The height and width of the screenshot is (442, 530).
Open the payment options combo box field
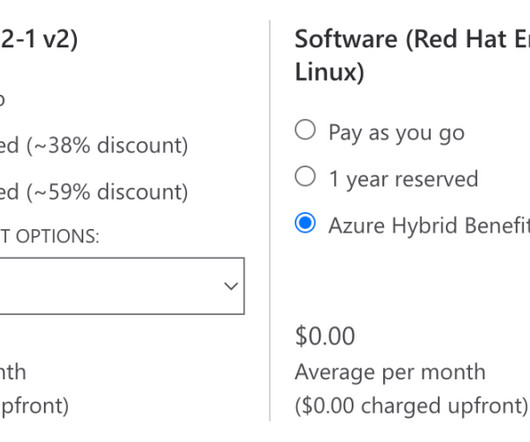click(122, 286)
